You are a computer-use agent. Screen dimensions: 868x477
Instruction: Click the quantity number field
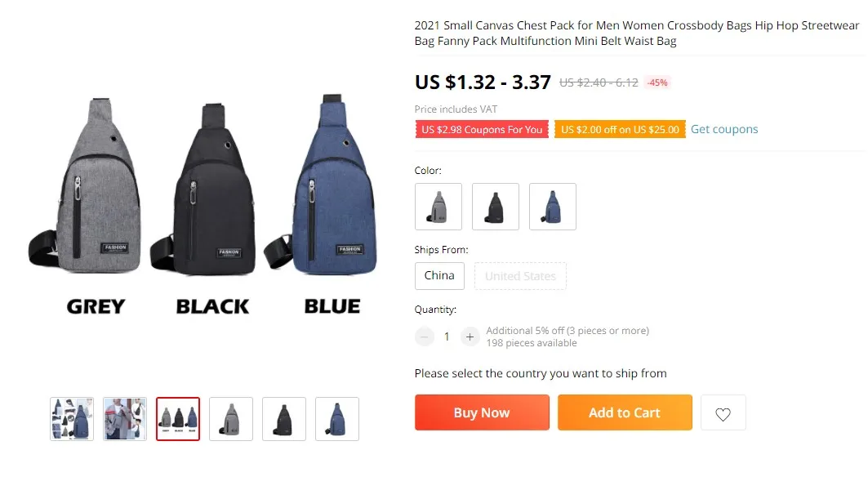coord(447,337)
